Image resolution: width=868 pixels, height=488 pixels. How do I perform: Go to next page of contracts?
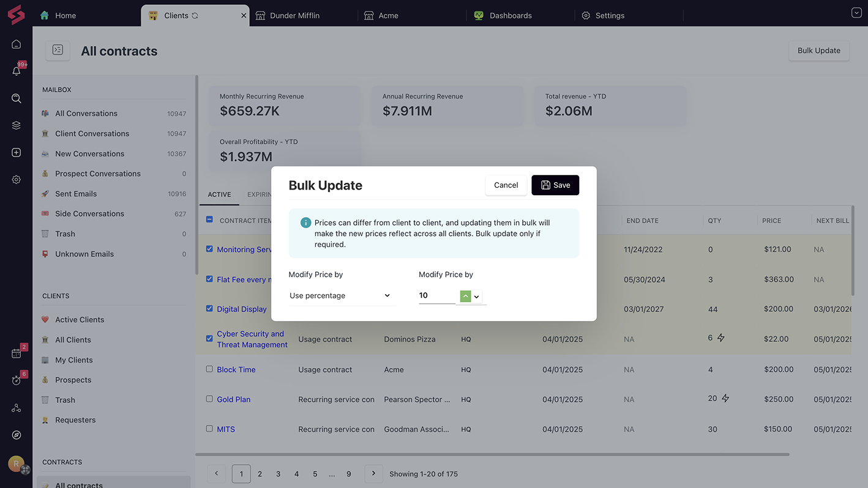(374, 474)
